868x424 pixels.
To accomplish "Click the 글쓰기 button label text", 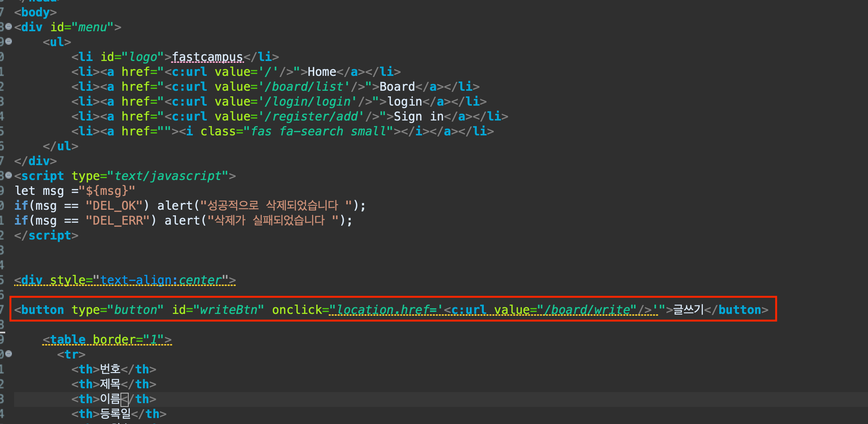I will [x=688, y=310].
